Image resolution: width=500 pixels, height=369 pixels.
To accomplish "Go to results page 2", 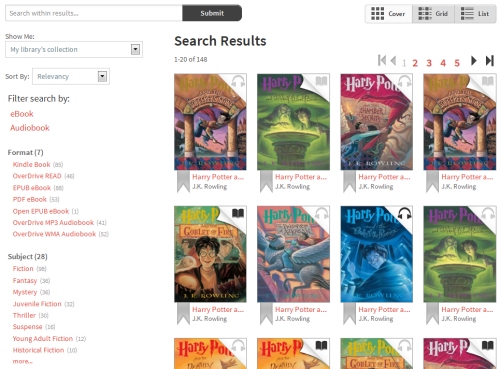I will tap(415, 63).
